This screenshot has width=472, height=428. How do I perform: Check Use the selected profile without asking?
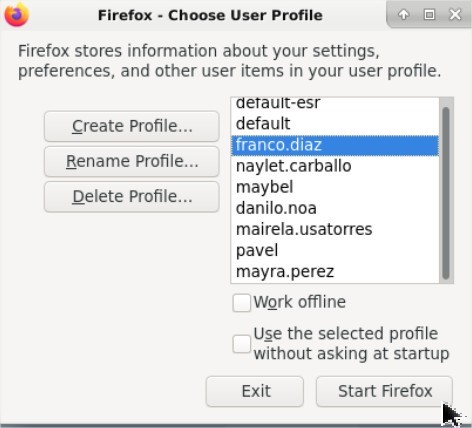pyautogui.click(x=241, y=344)
